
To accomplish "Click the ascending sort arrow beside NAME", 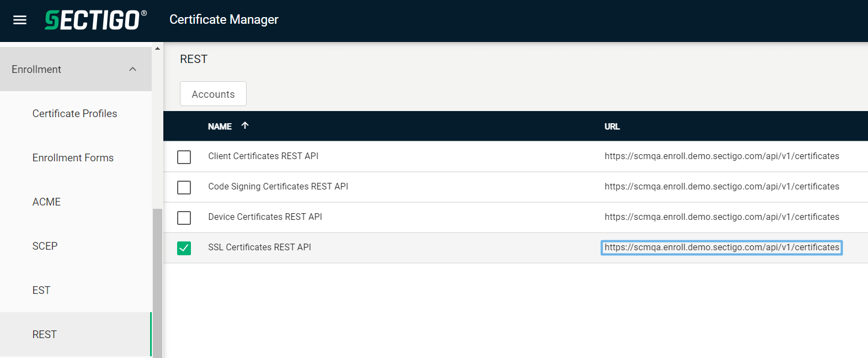I will (x=245, y=125).
